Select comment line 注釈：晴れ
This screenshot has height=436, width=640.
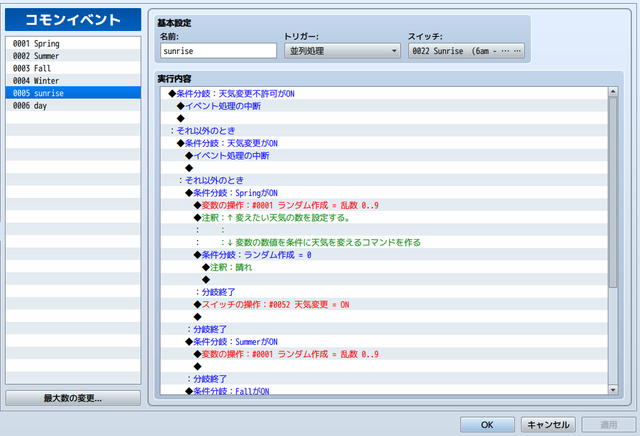384,267
